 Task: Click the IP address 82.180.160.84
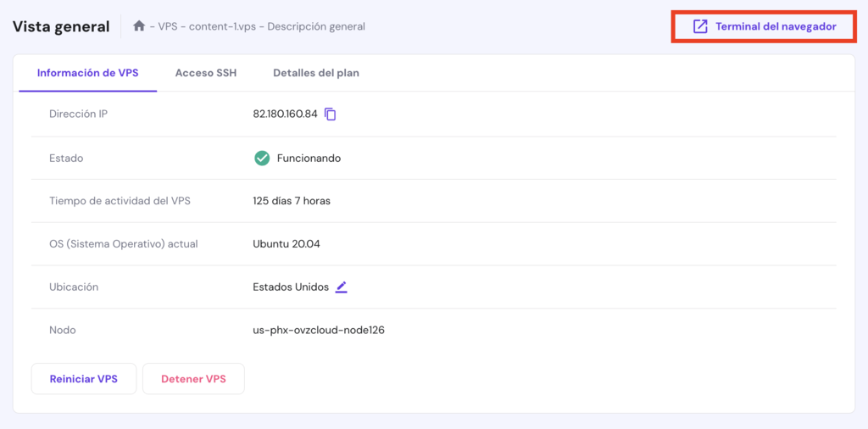285,114
